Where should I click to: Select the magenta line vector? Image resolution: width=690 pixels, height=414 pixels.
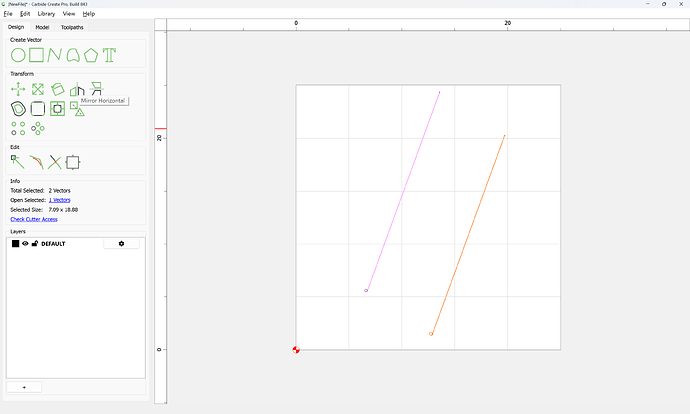[403, 191]
